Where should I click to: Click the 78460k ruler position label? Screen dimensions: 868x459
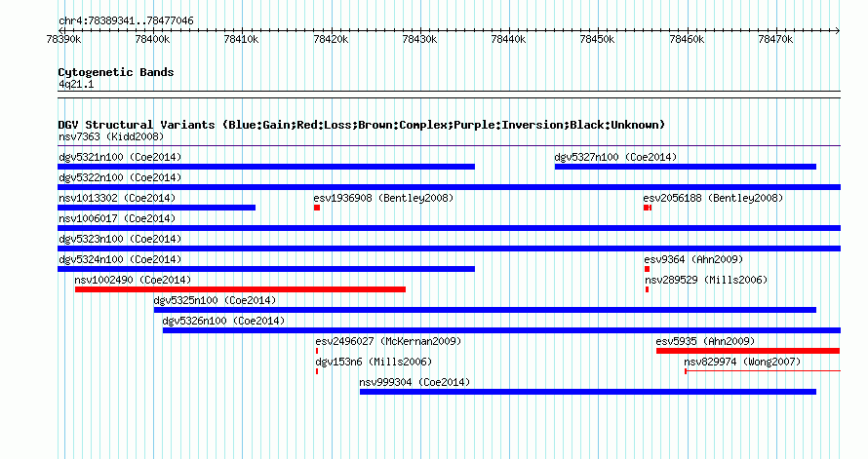click(687, 40)
